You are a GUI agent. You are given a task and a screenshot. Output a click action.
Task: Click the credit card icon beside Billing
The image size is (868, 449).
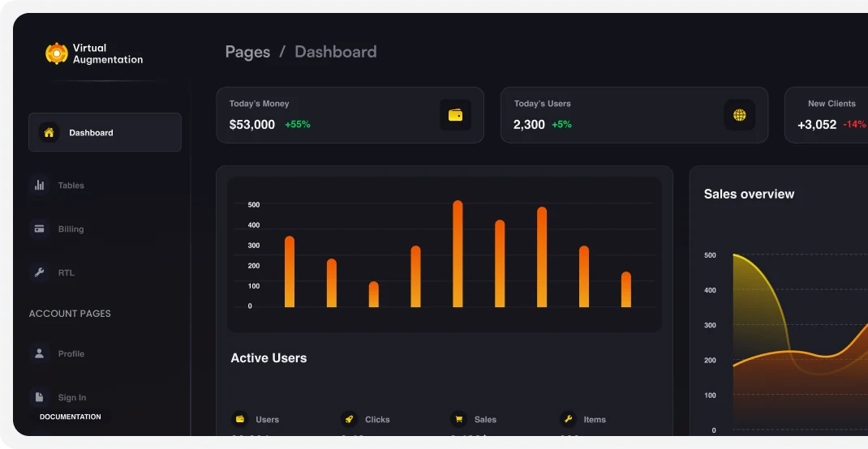tap(39, 229)
